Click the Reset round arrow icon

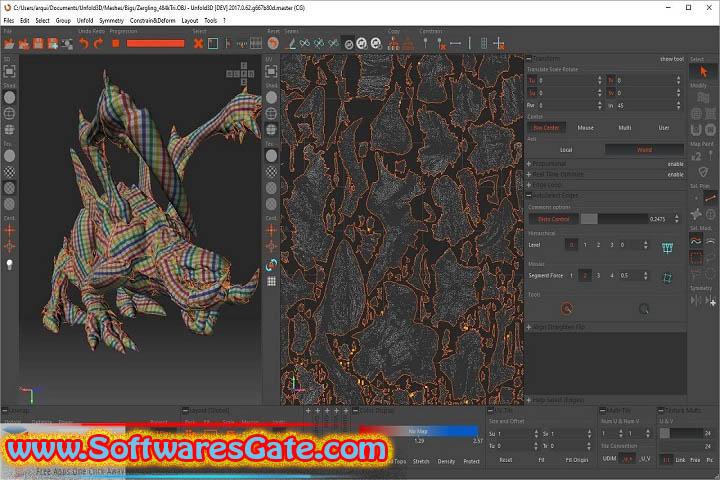(273, 44)
